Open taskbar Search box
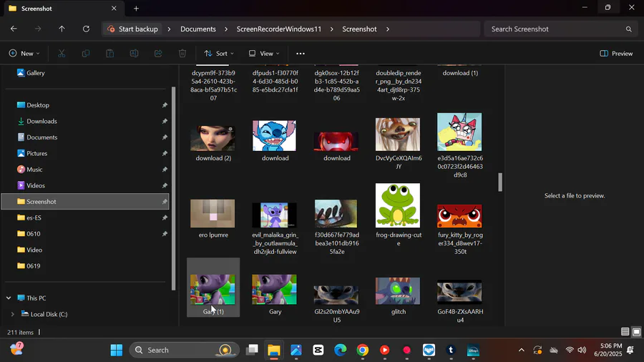The width and height of the screenshot is (644, 362). click(185, 350)
